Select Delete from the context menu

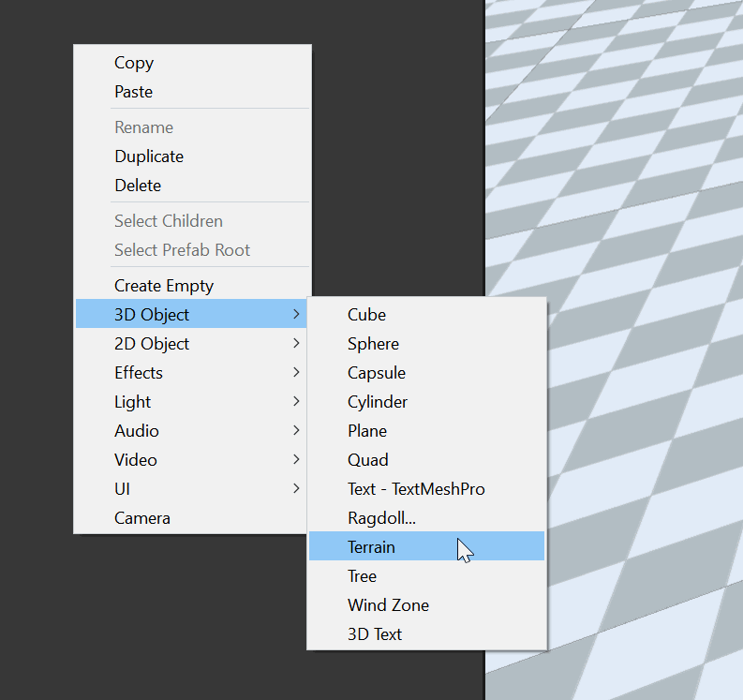[x=138, y=186]
